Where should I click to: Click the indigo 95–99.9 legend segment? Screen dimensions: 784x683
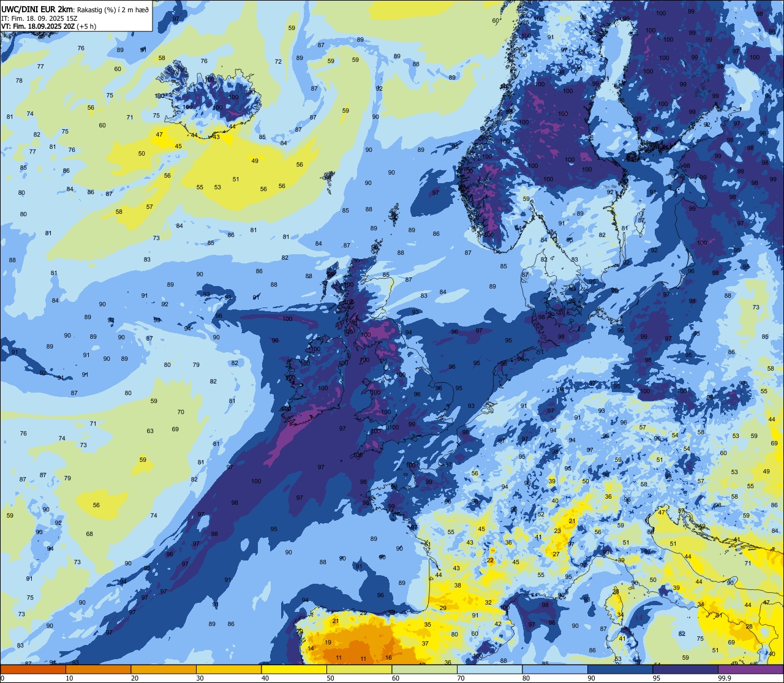point(685,669)
